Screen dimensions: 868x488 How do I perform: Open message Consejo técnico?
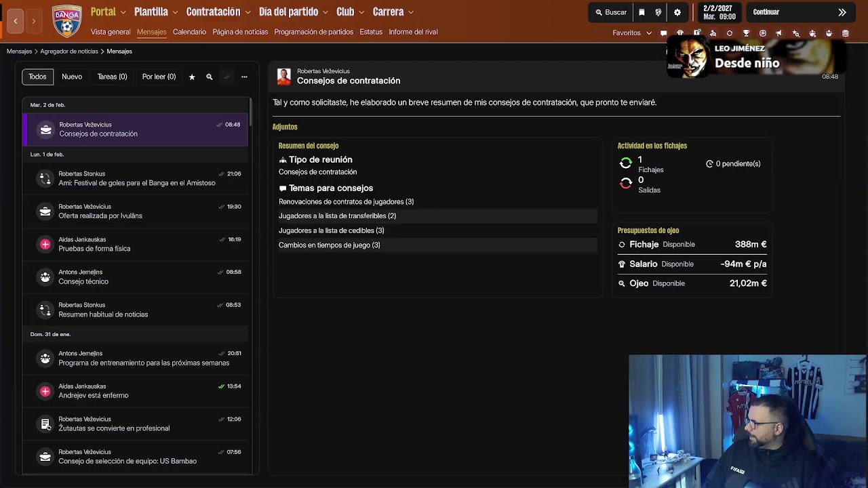(136, 277)
